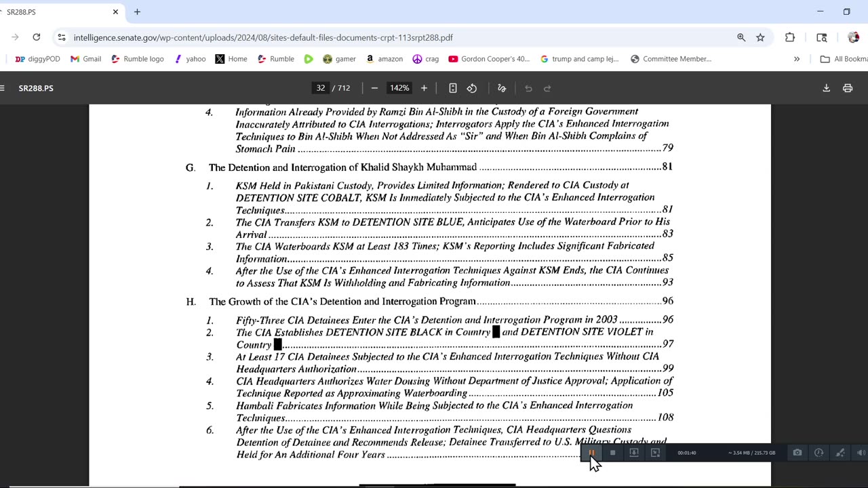Reload the browser page
Screen dimensions: 868x488
point(37,37)
